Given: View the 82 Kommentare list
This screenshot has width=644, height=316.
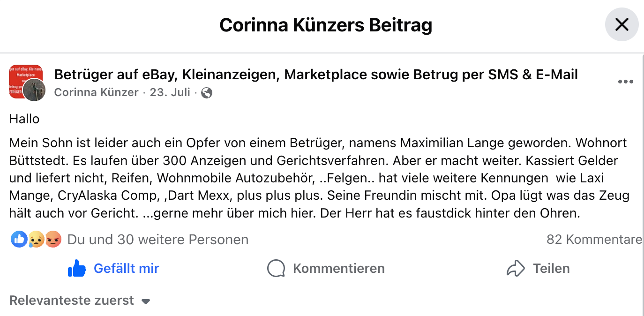Looking at the screenshot, I should tap(594, 240).
